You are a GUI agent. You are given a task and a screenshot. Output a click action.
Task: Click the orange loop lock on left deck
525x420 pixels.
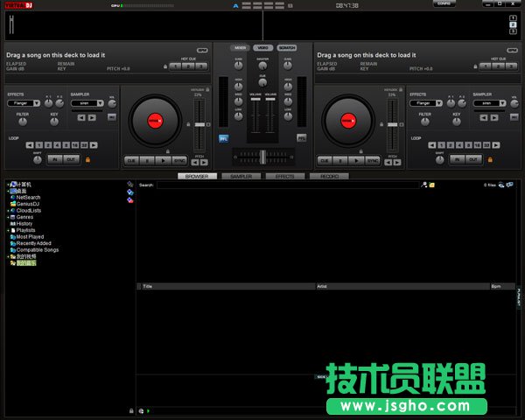(87, 160)
